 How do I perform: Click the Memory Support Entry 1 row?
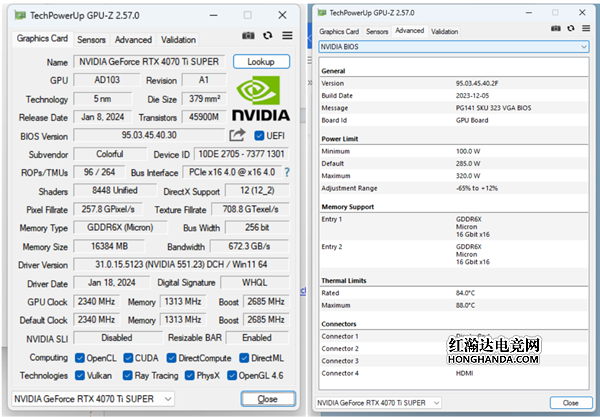click(453, 226)
